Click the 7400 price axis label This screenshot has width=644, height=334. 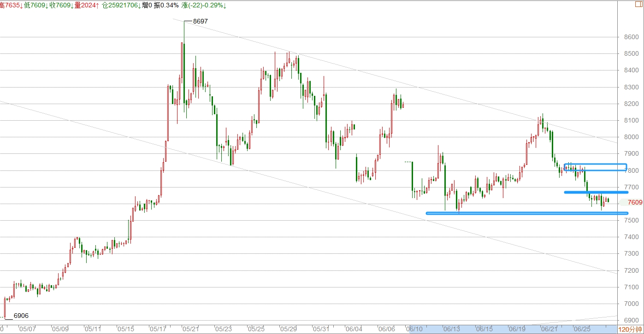(632, 237)
